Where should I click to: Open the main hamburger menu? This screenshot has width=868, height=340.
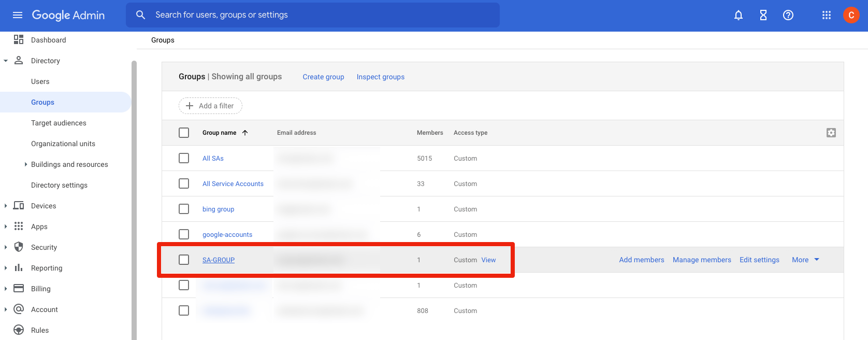click(x=18, y=15)
